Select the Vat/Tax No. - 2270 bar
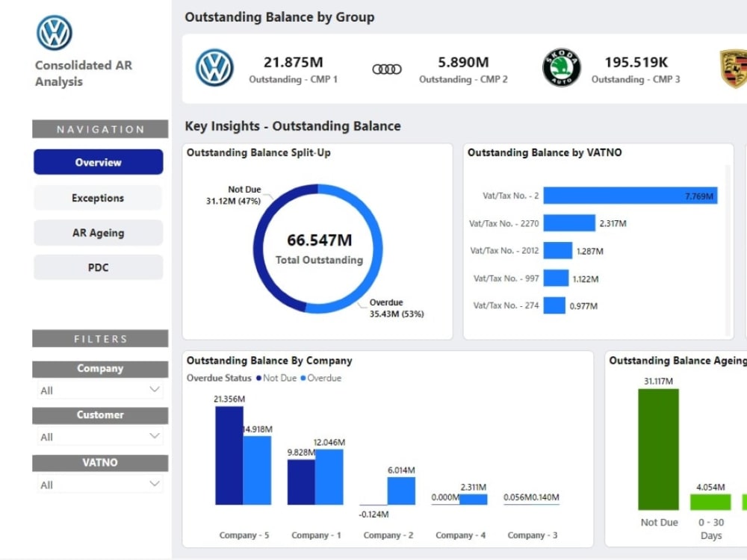The height and width of the screenshot is (560, 747). click(x=569, y=223)
